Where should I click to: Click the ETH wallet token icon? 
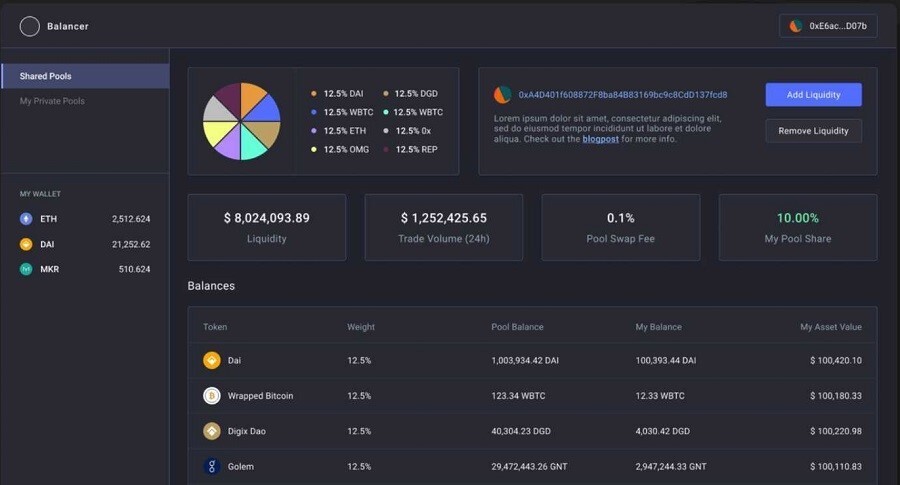(26, 219)
